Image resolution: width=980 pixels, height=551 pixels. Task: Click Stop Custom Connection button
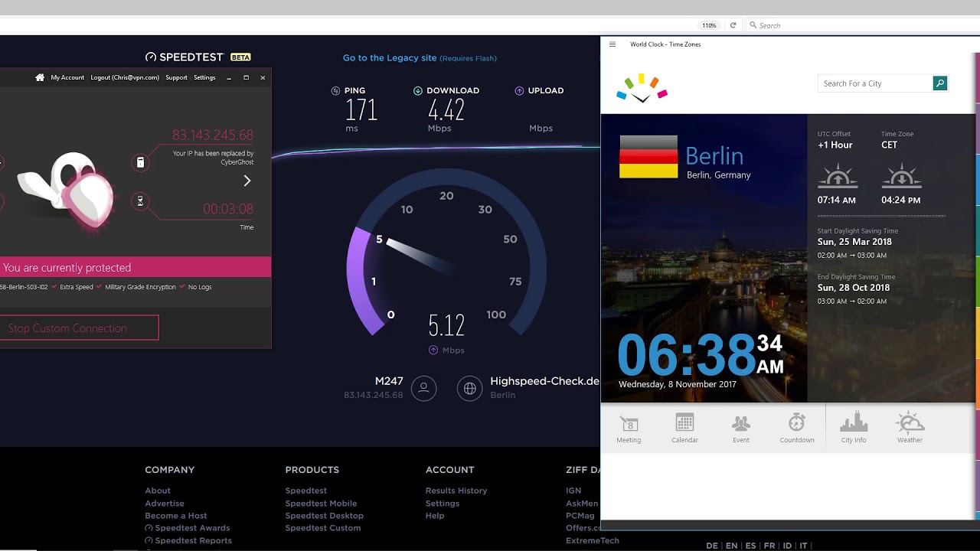79,328
